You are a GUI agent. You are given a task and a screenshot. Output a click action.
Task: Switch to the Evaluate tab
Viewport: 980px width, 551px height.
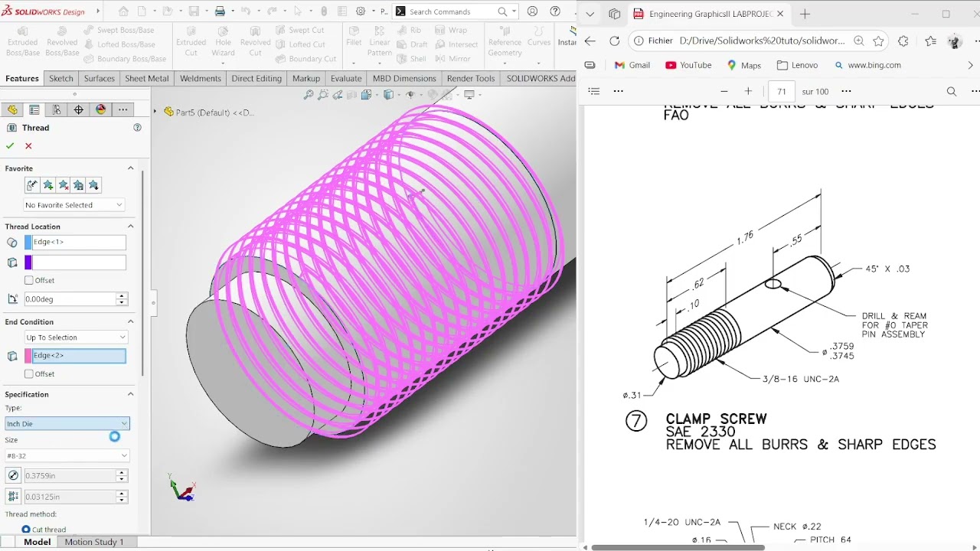346,78
